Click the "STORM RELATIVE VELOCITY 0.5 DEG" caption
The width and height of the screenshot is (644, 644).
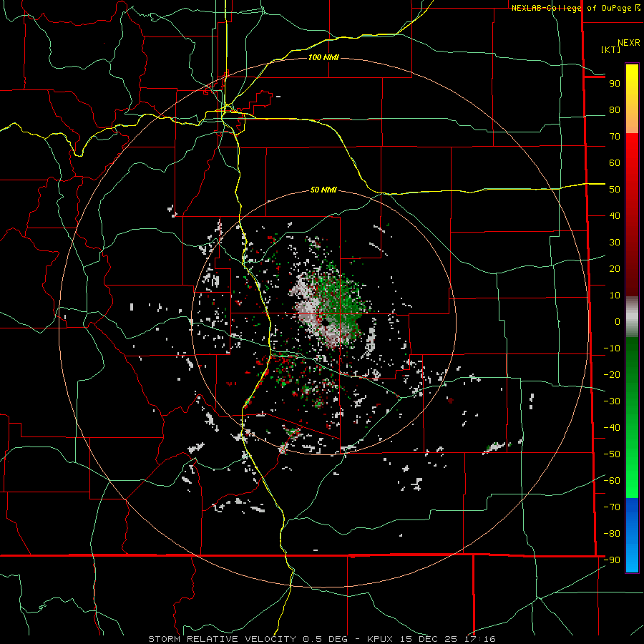tap(248, 639)
